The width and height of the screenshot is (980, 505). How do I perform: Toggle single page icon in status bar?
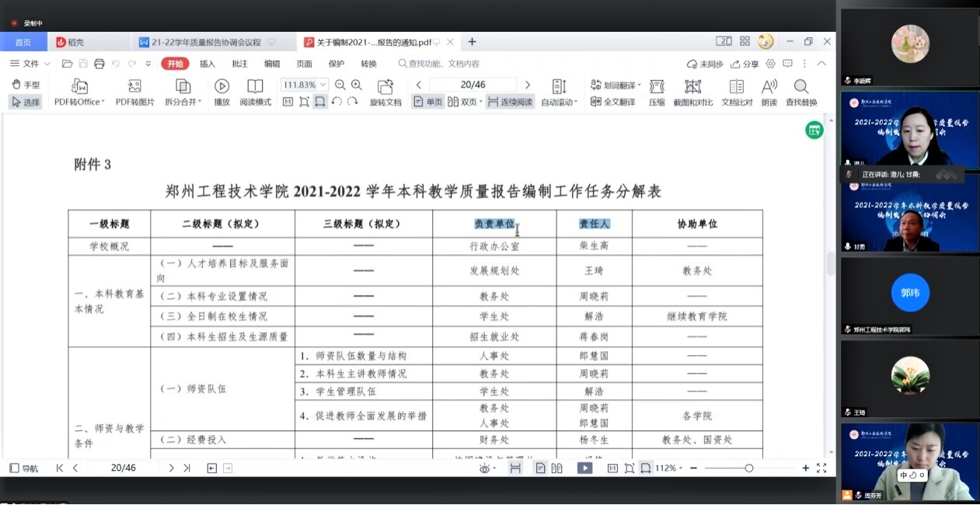coord(540,468)
